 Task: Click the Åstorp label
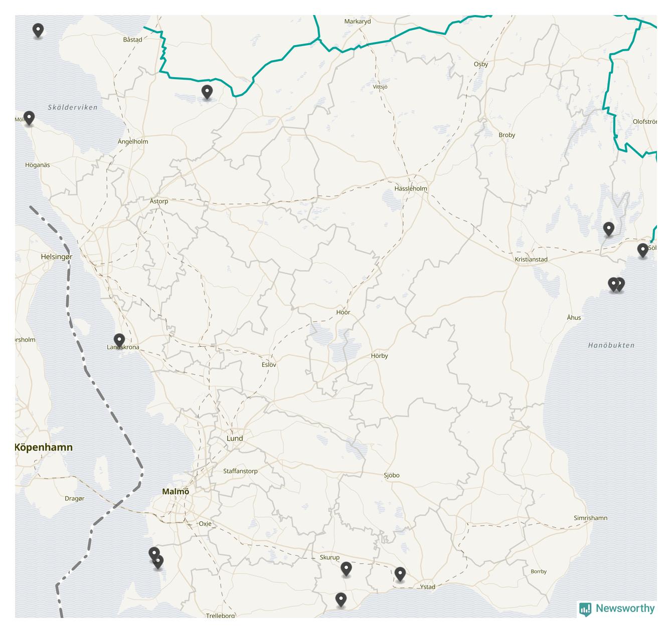coord(159,201)
